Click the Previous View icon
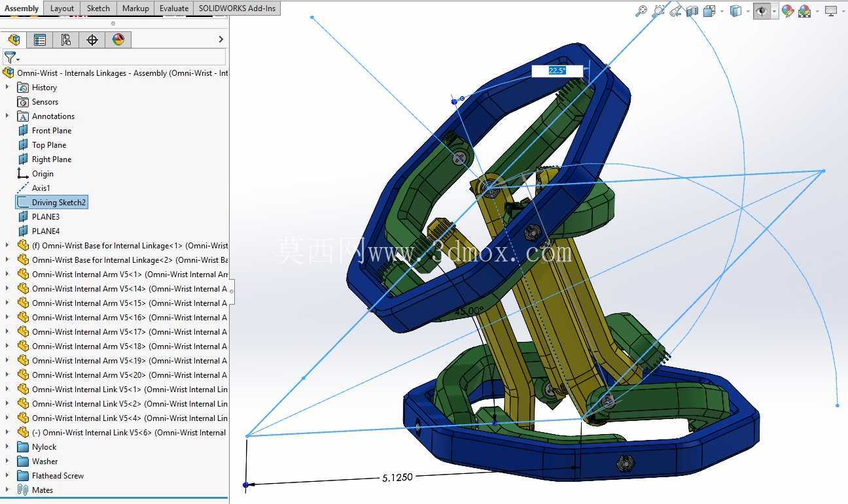The width and height of the screenshot is (848, 504). tap(675, 10)
